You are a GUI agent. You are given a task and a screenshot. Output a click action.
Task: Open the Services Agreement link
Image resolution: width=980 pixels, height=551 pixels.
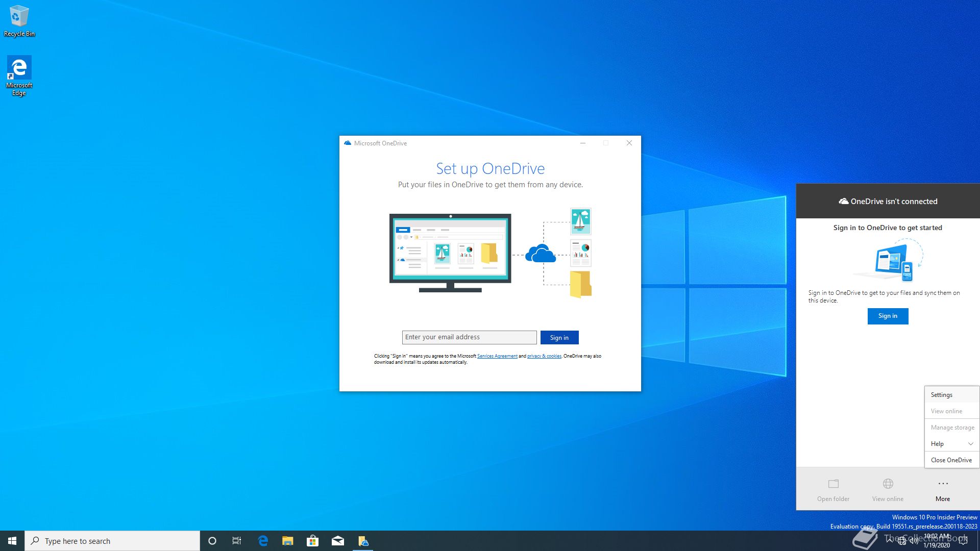497,356
